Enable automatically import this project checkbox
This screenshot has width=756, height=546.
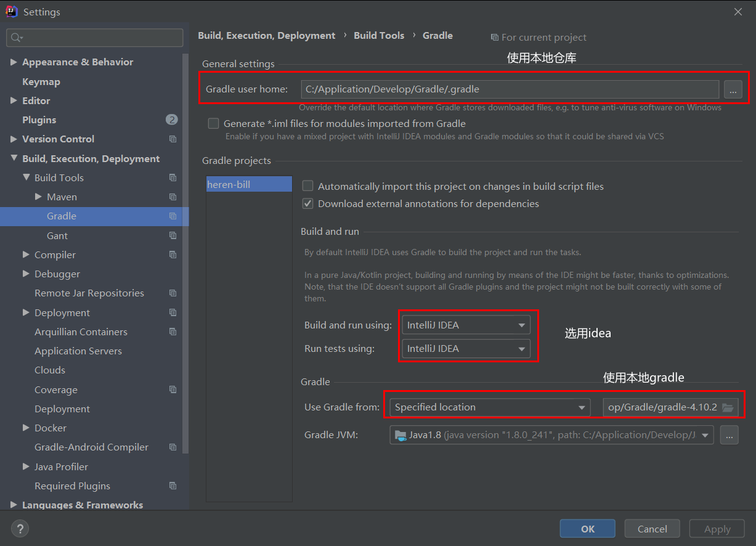(x=307, y=186)
